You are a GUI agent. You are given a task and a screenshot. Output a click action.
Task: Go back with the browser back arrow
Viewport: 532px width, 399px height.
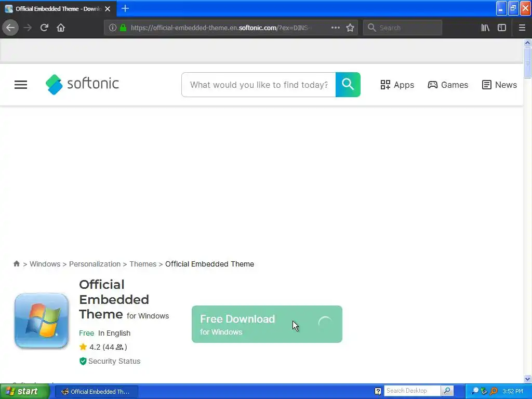point(10,28)
